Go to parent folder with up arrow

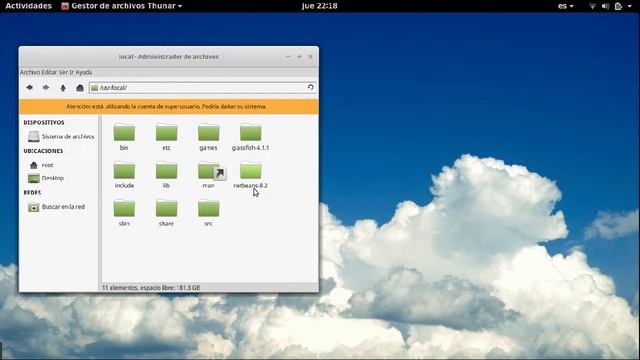pos(63,88)
